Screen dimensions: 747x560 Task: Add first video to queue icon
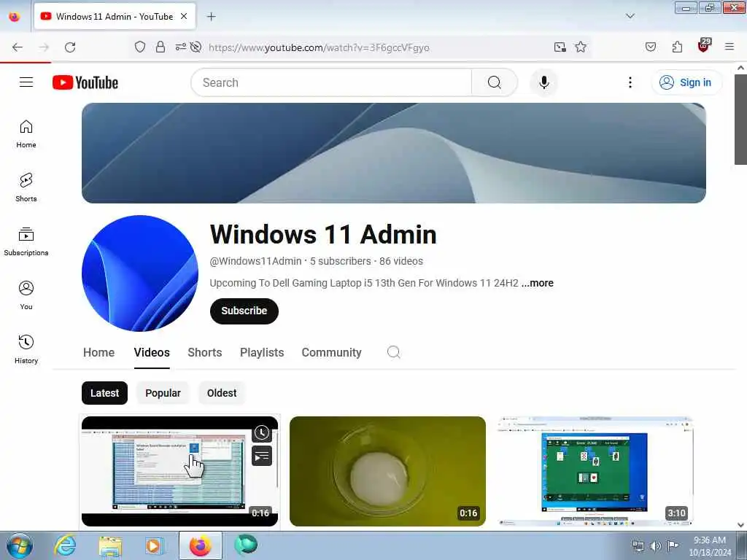pos(262,456)
